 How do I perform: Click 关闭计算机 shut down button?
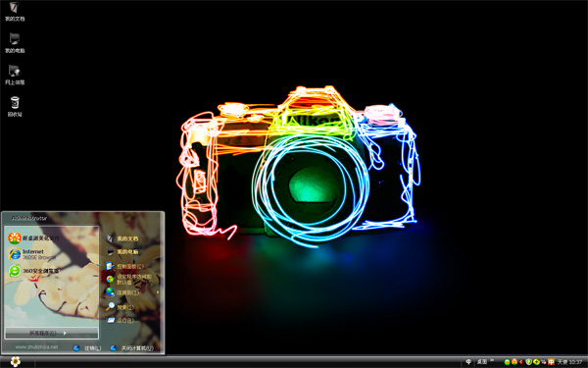pos(132,348)
